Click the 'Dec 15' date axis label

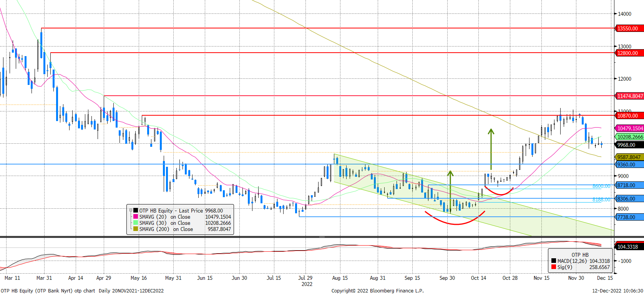tap(605, 278)
